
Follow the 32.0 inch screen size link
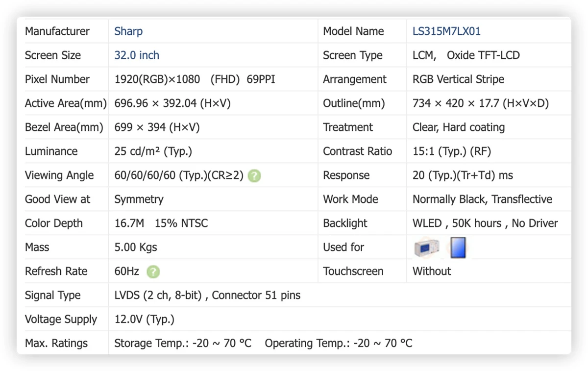pyautogui.click(x=137, y=55)
